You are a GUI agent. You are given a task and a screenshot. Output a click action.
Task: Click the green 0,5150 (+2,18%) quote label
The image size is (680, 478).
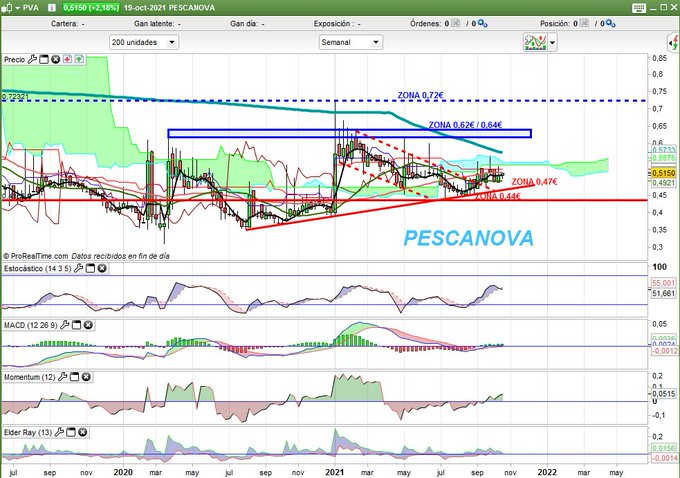click(91, 8)
